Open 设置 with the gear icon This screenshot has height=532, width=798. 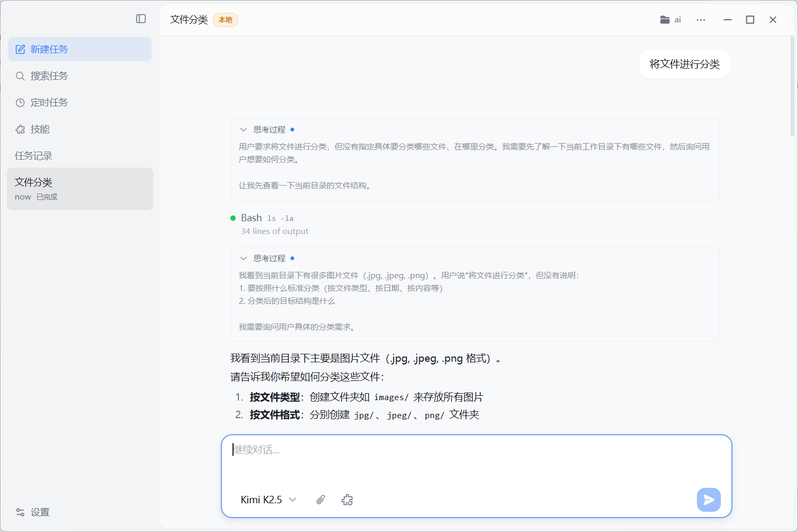(20, 512)
